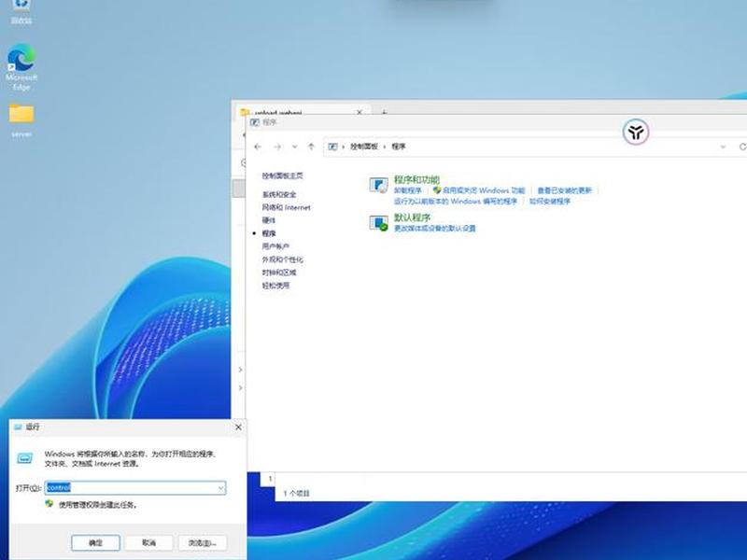This screenshot has width=747, height=560.
Task: Click the shield icon in Run dialog
Action: click(x=49, y=504)
